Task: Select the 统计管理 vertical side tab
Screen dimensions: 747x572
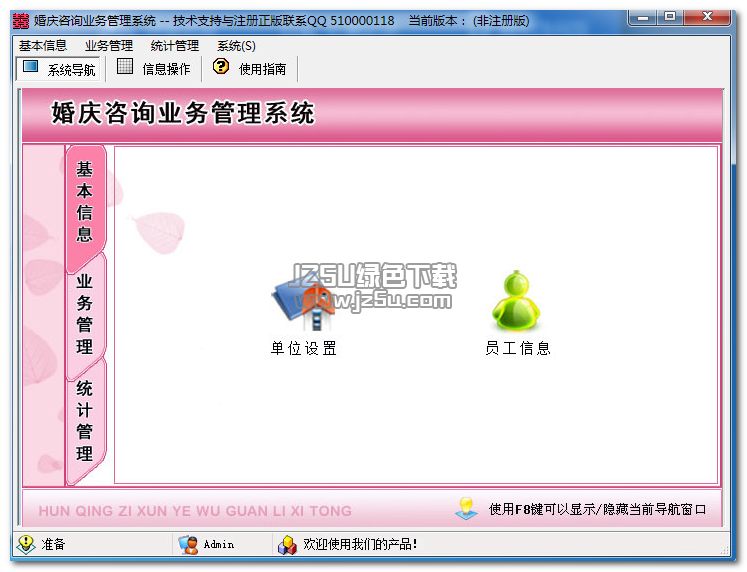Action: 85,421
